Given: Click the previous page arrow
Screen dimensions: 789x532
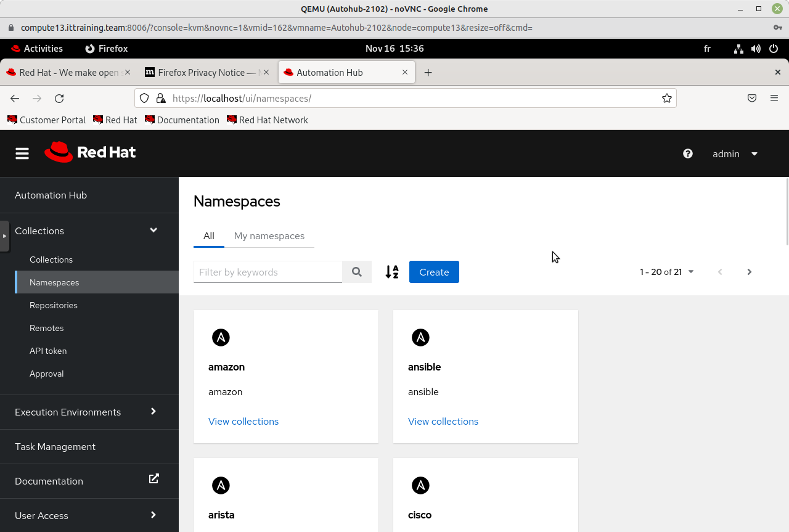Looking at the screenshot, I should [x=720, y=272].
